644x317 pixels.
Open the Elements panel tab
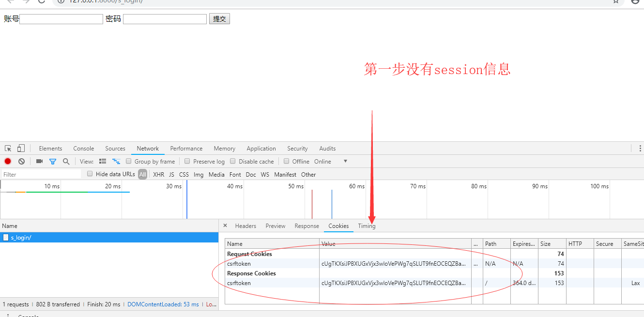click(50, 149)
